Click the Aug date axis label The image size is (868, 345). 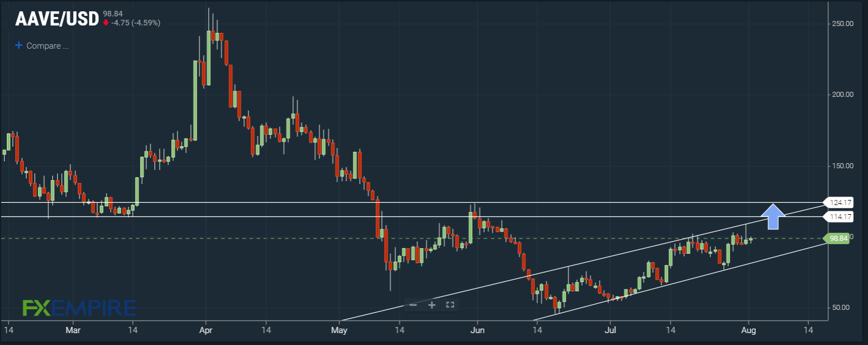749,329
